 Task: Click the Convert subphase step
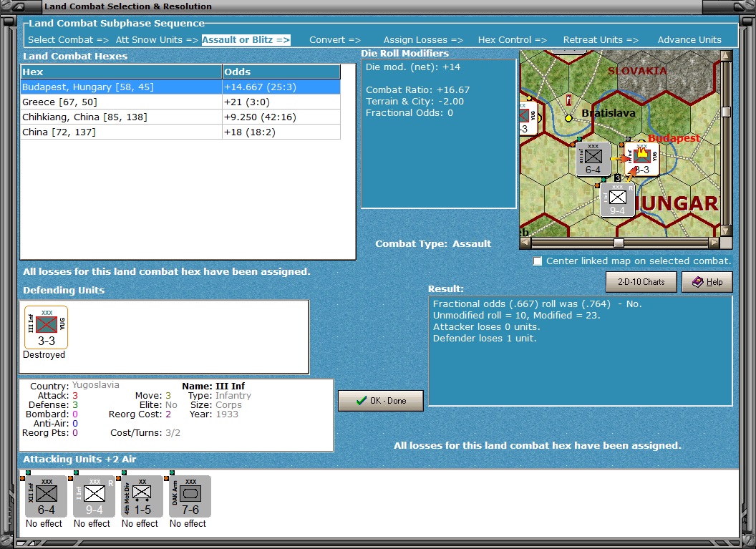click(335, 40)
